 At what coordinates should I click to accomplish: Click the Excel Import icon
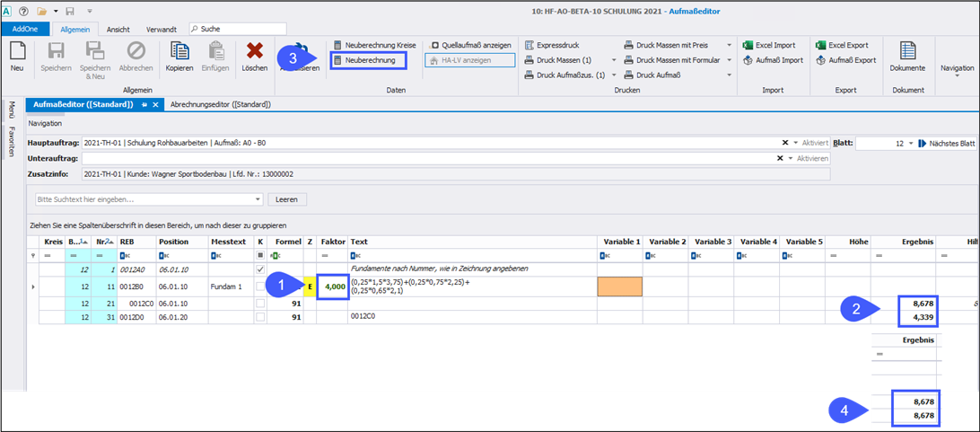[x=747, y=44]
